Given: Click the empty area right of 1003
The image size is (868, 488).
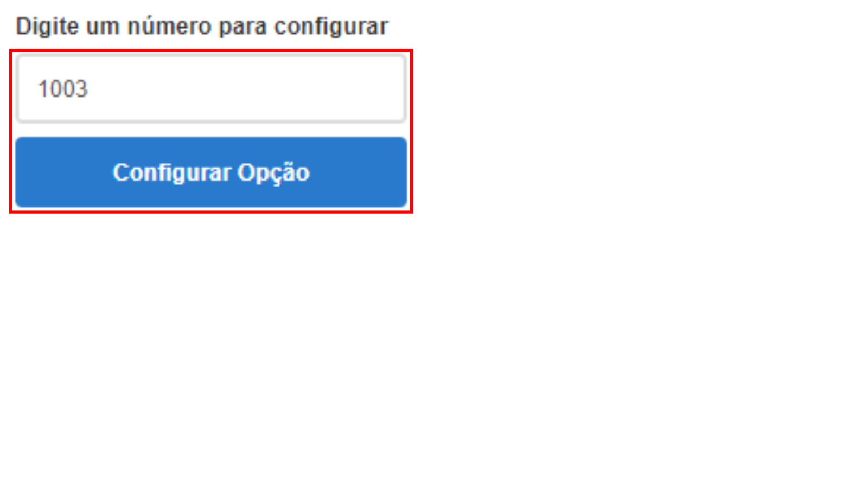Looking at the screenshot, I should 244,89.
